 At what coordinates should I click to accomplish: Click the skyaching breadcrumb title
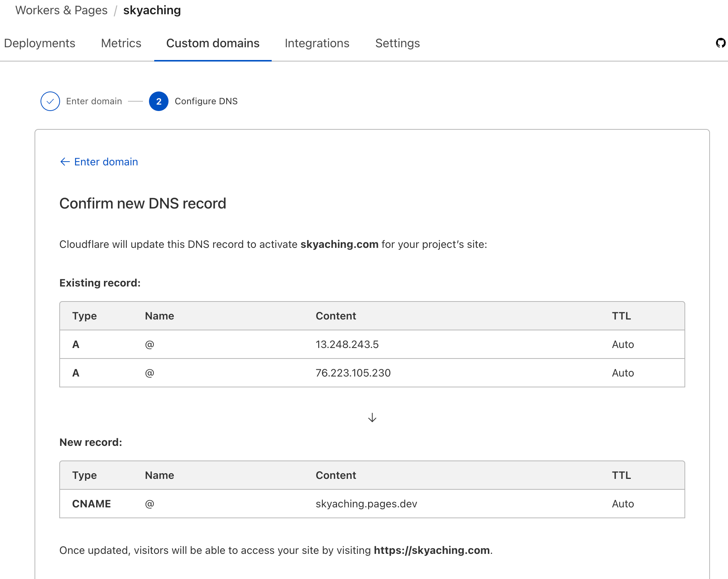pyautogui.click(x=152, y=10)
